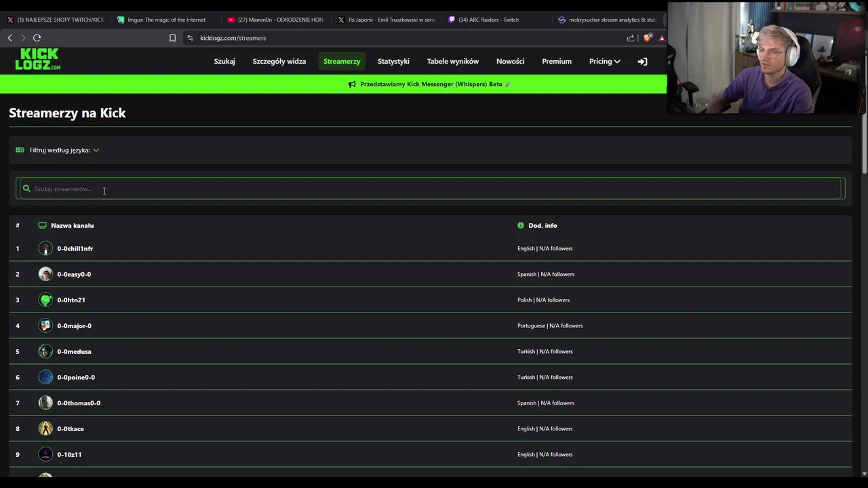
Task: Click avatar of 0-0easy0-0
Action: 45,274
